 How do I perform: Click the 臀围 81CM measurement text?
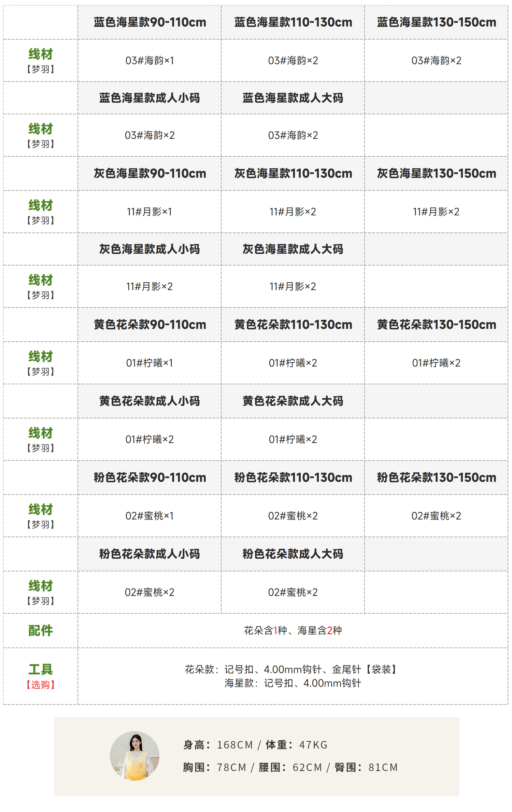pos(366,768)
